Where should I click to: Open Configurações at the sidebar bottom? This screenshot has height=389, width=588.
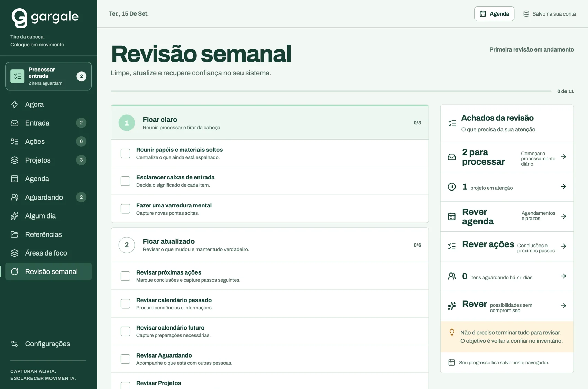tap(48, 344)
